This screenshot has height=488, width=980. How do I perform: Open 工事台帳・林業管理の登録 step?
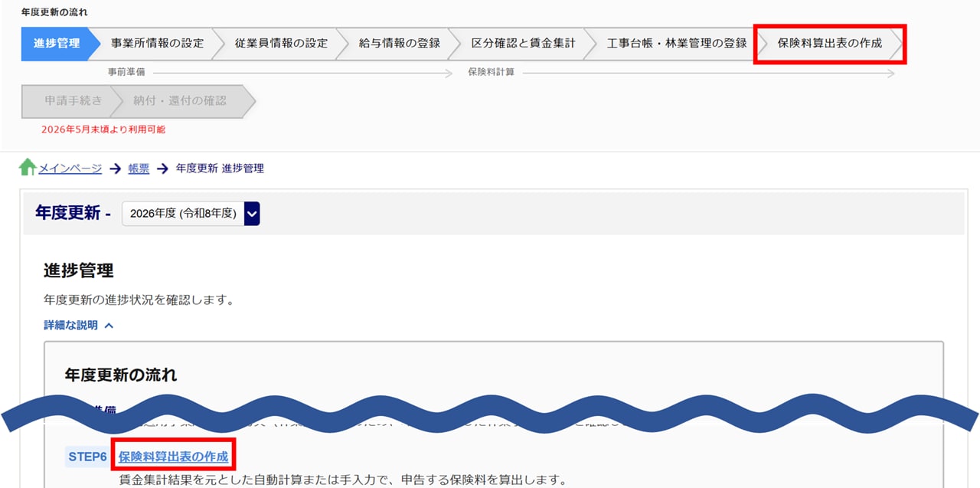(x=676, y=44)
